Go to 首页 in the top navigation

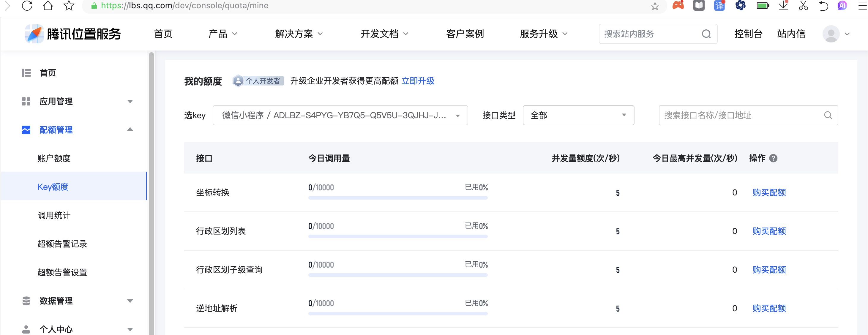[163, 34]
